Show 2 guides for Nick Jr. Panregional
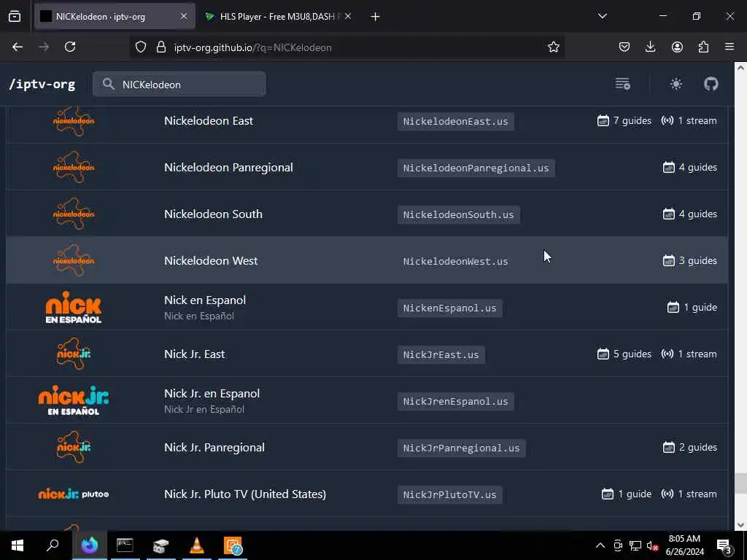 (x=690, y=448)
